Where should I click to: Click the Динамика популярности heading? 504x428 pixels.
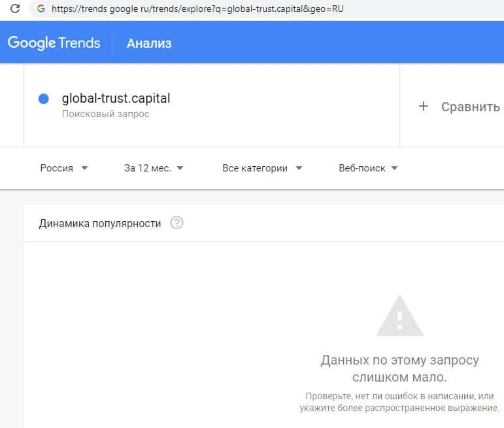pyautogui.click(x=100, y=223)
